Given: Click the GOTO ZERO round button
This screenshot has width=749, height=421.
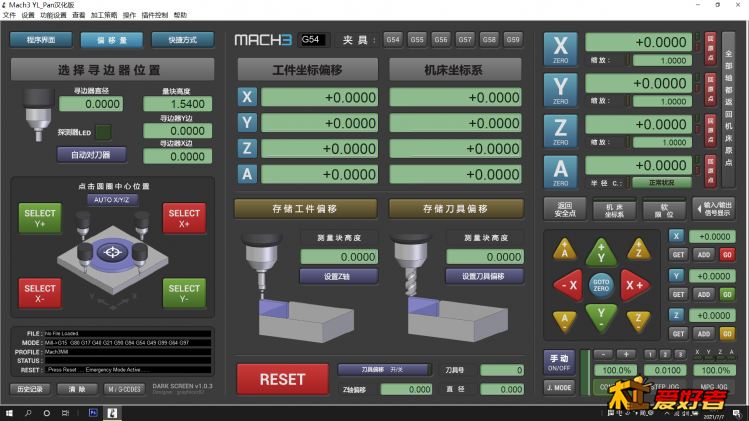Looking at the screenshot, I should (x=601, y=286).
